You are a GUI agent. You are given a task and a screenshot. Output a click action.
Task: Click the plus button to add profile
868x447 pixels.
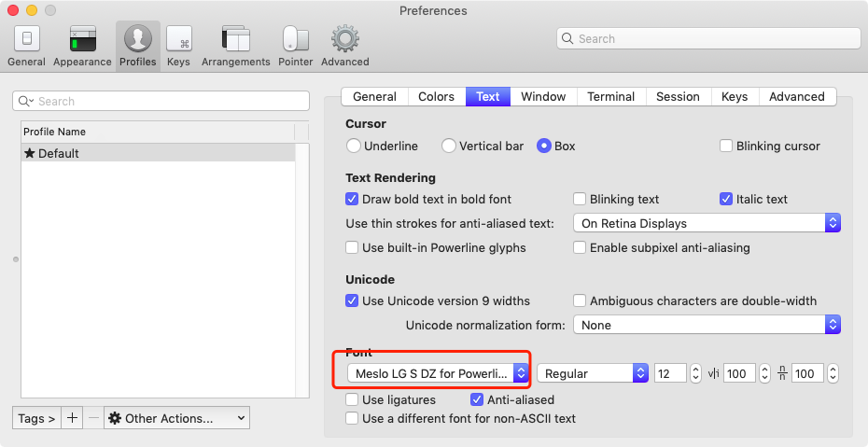coord(74,418)
